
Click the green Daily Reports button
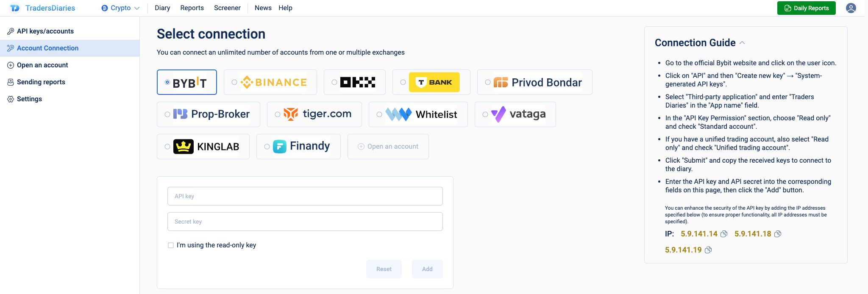(x=806, y=8)
